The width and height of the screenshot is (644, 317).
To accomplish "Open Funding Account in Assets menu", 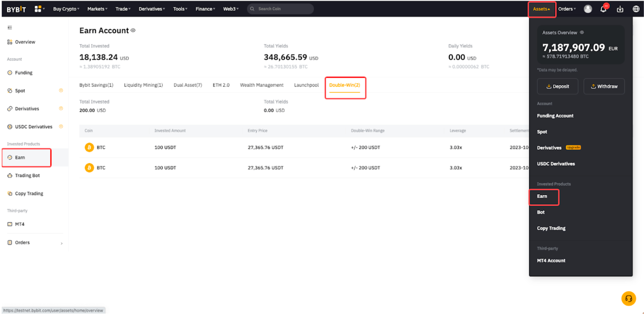I will tap(555, 116).
